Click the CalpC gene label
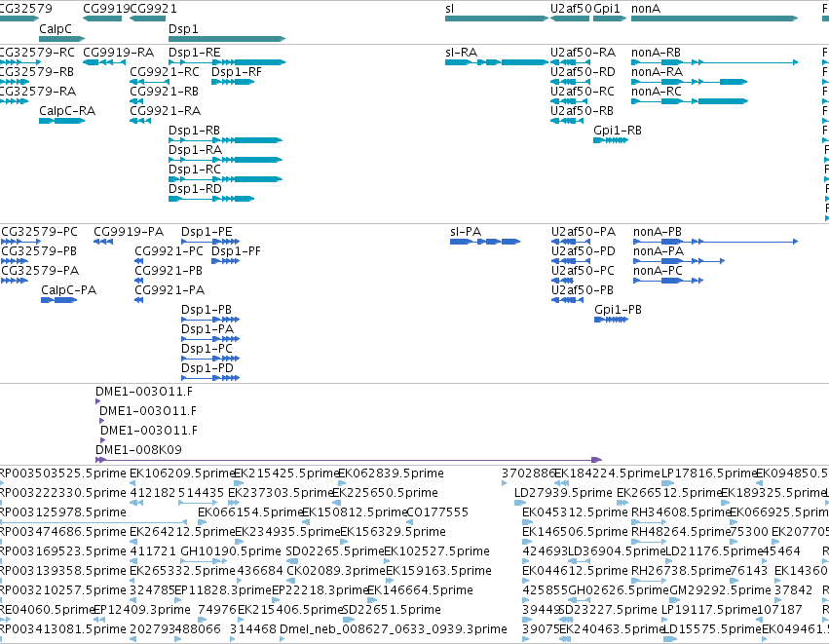This screenshot has height=644, width=829. click(x=56, y=29)
